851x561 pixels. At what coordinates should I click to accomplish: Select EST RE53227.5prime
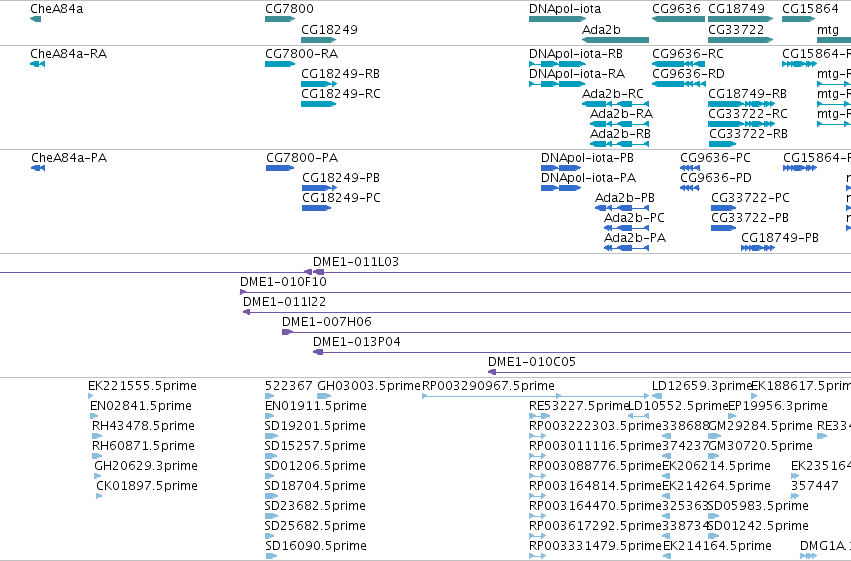[x=579, y=406]
